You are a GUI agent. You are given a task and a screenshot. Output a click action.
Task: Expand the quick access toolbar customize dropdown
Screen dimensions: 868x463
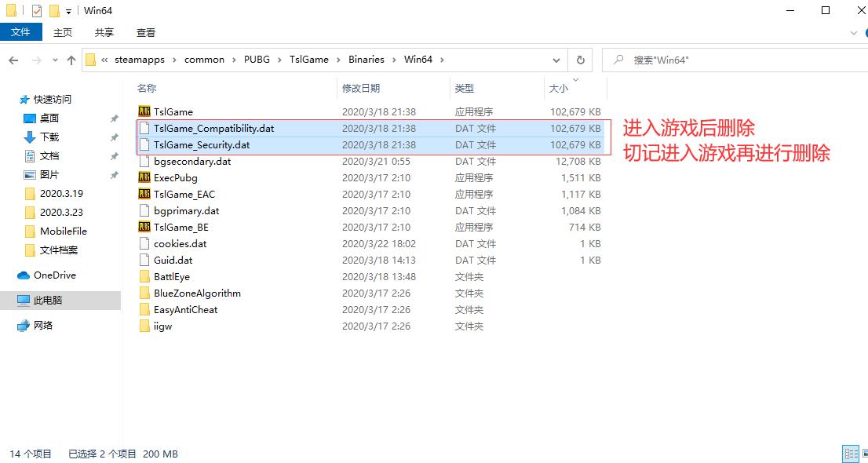point(69,10)
